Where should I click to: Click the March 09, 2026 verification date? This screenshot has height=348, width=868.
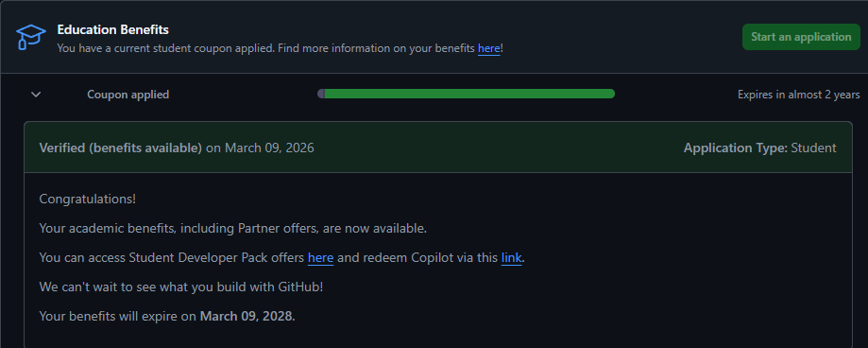pos(269,148)
